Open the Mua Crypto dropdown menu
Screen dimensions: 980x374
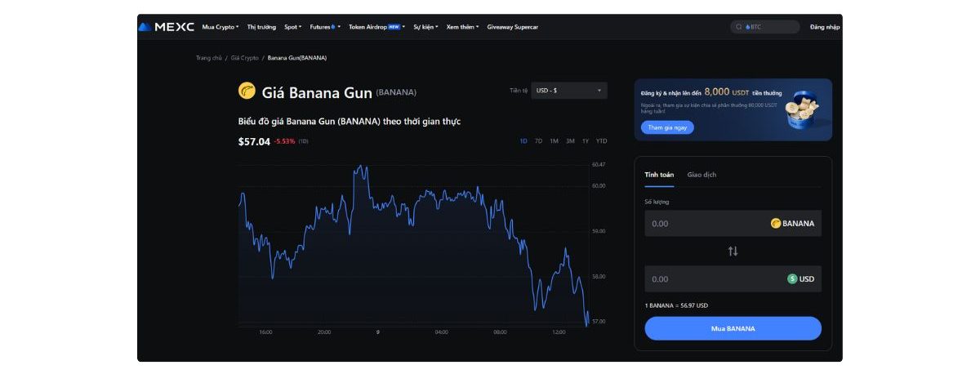(220, 27)
